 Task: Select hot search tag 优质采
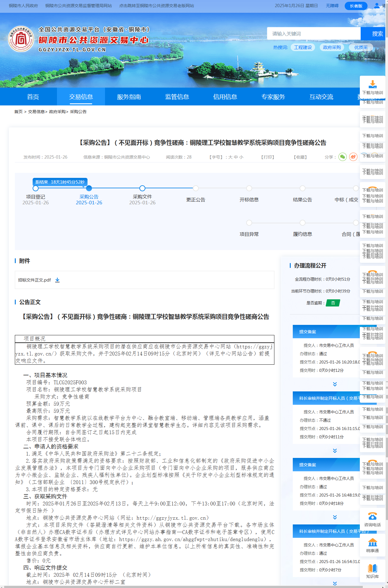[361, 47]
